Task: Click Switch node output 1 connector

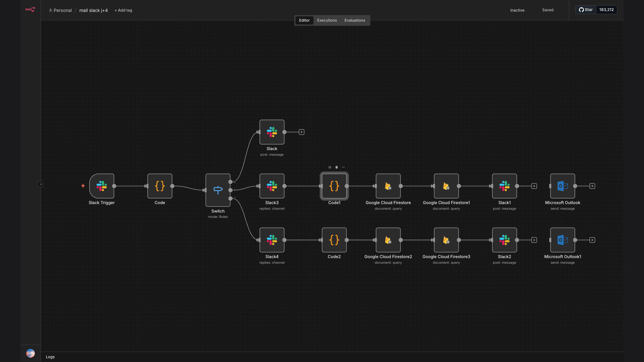Action: [230, 190]
